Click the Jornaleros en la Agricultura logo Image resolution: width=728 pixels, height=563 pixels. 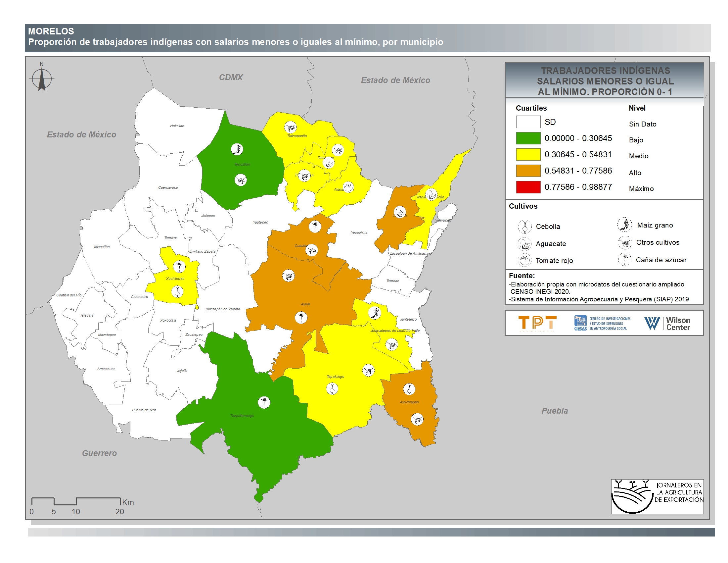pos(657,496)
